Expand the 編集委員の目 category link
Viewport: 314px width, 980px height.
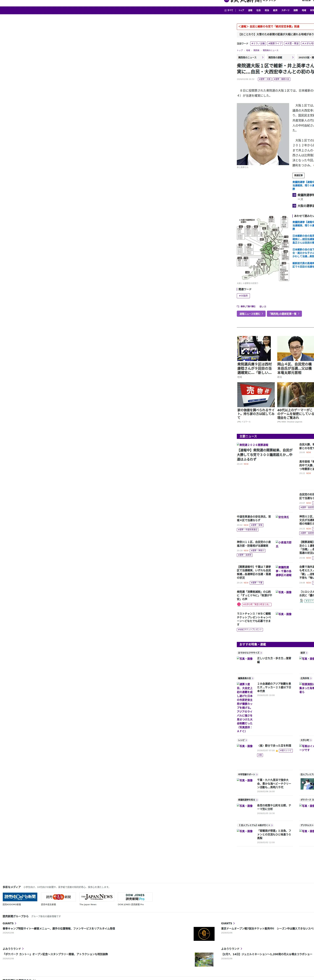pos(246,678)
